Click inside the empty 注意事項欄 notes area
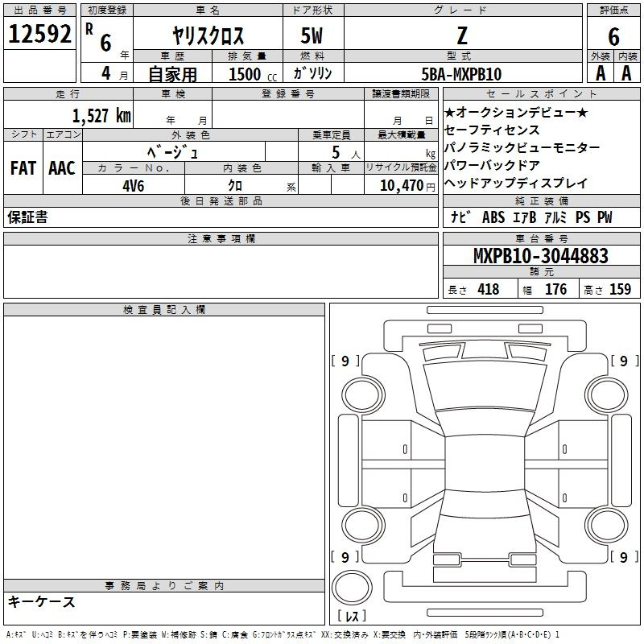 click(221, 272)
